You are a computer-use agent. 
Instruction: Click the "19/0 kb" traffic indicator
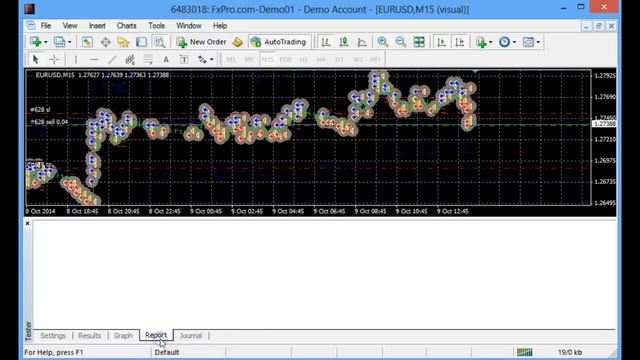click(x=570, y=352)
